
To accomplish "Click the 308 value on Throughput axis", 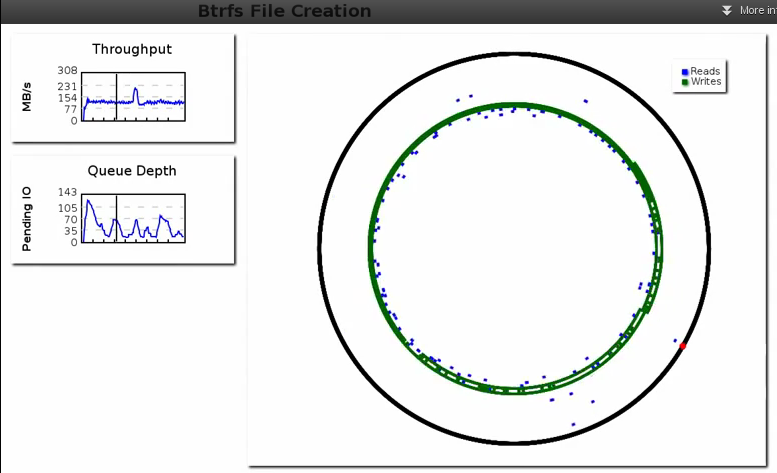I will click(67, 70).
